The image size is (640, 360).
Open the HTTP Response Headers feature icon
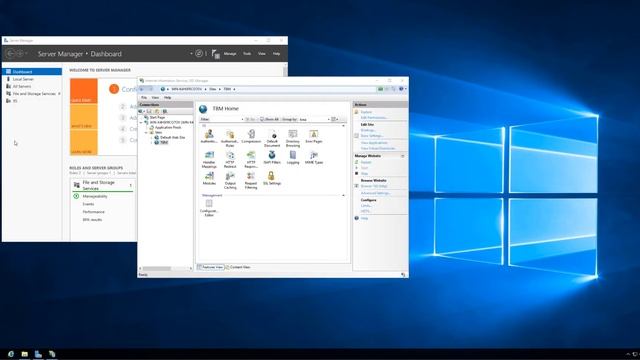251,160
